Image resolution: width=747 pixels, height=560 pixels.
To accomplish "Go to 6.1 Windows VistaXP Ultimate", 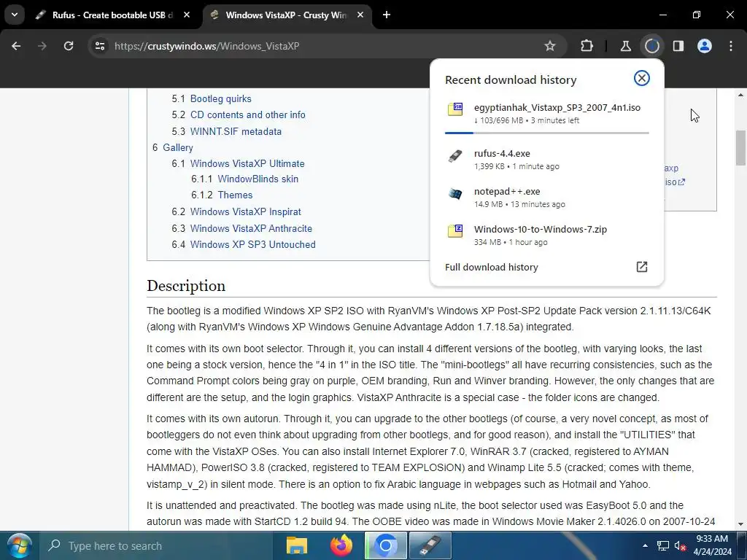I will (x=247, y=163).
